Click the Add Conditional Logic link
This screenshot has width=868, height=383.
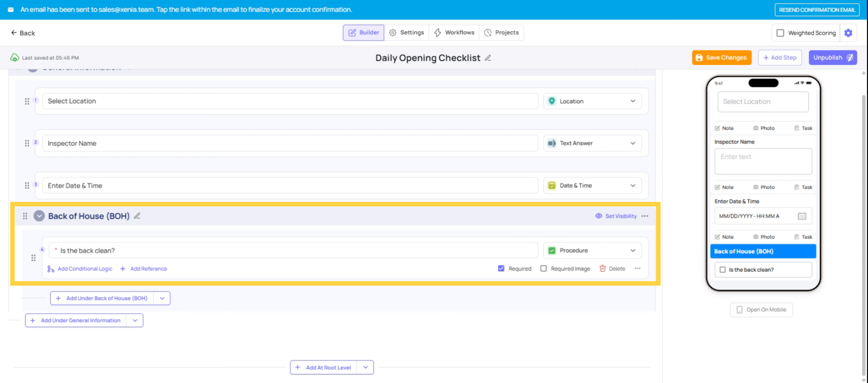[85, 269]
